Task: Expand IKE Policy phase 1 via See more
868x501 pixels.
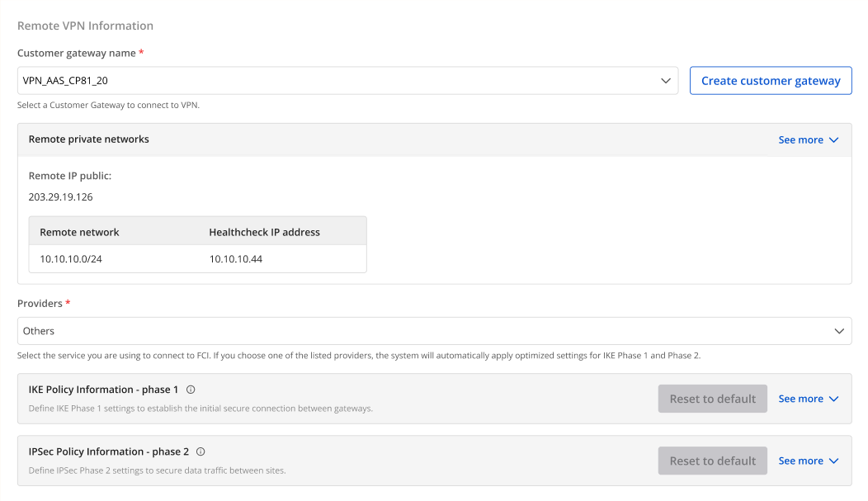Action: [x=808, y=399]
